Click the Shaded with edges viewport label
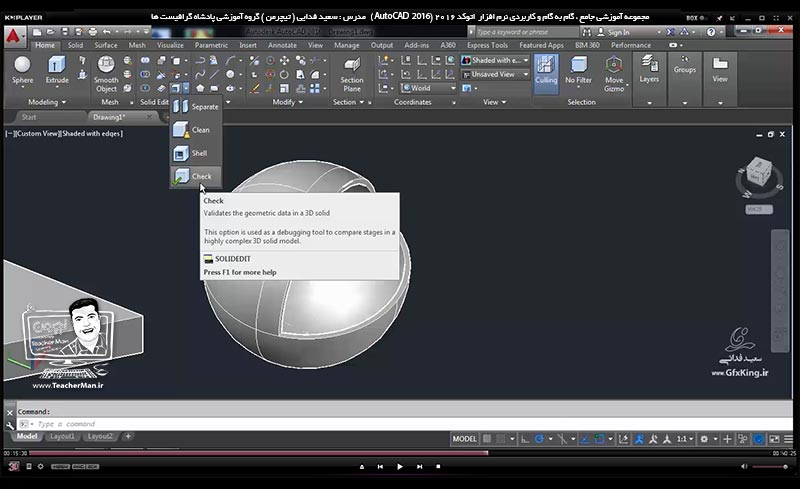The width and height of the screenshot is (800, 489). [x=92, y=134]
